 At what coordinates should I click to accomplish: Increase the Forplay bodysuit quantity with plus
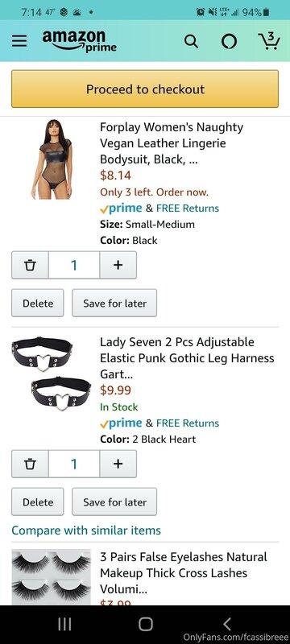pos(118,266)
